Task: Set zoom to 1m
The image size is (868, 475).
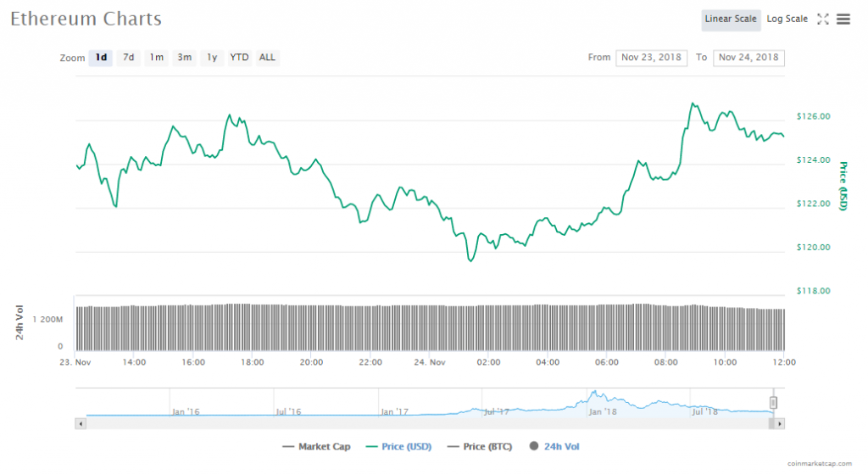Action: click(157, 58)
